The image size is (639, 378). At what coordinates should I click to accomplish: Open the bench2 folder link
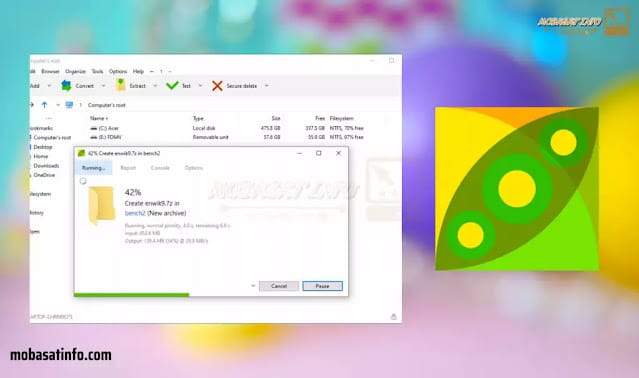(135, 213)
